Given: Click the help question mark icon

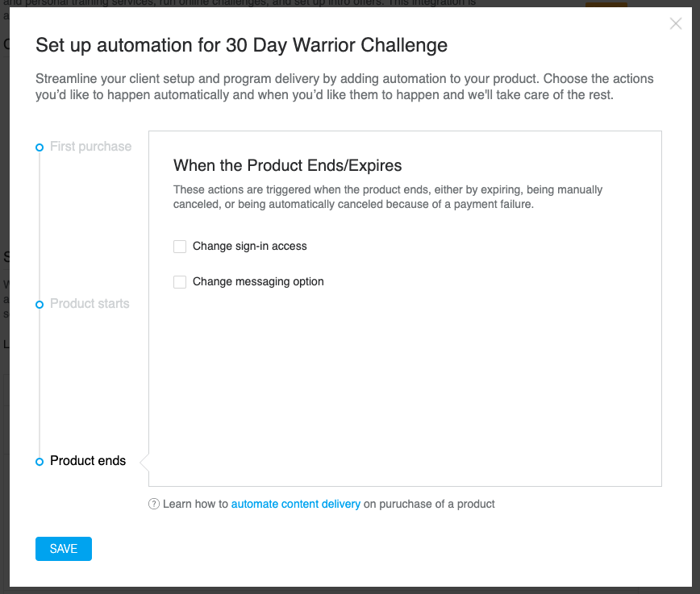Looking at the screenshot, I should 153,504.
